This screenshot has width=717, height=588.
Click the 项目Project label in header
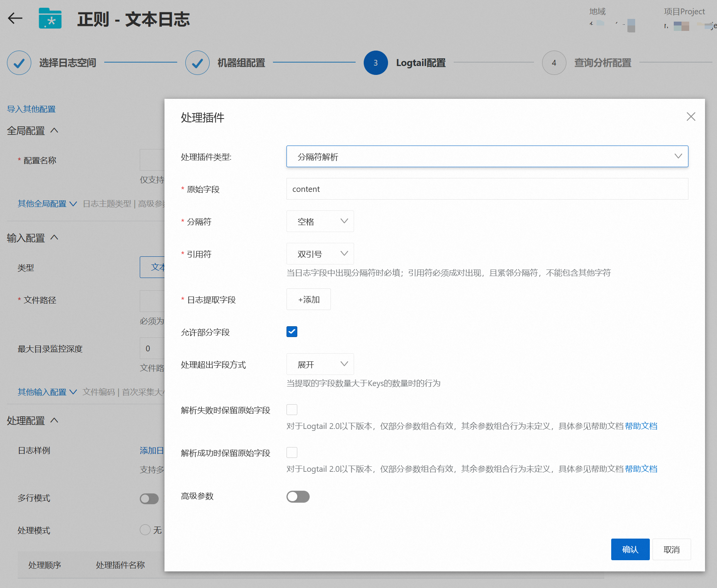pos(684,12)
